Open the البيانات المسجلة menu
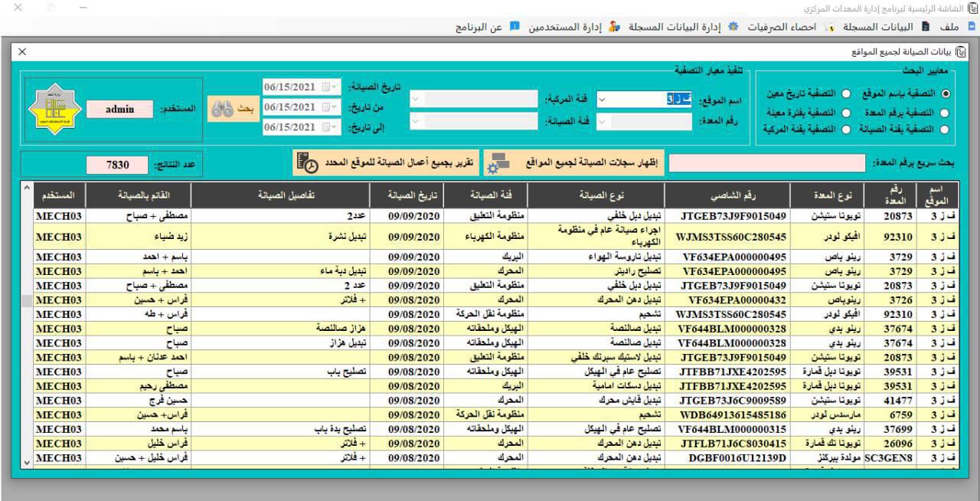Screen dimensions: 980x501 tap(886, 27)
